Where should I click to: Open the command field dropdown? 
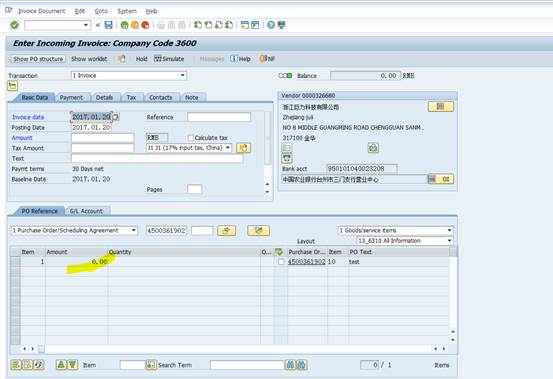click(x=86, y=25)
